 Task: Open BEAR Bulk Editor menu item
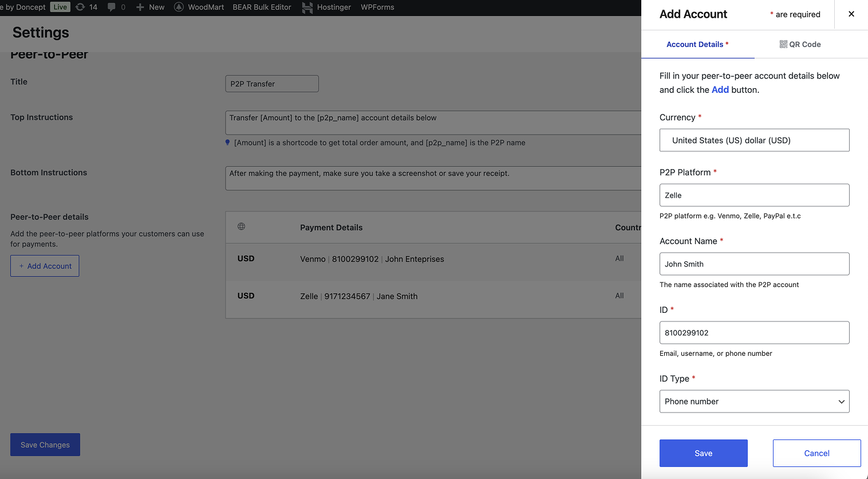262,7
